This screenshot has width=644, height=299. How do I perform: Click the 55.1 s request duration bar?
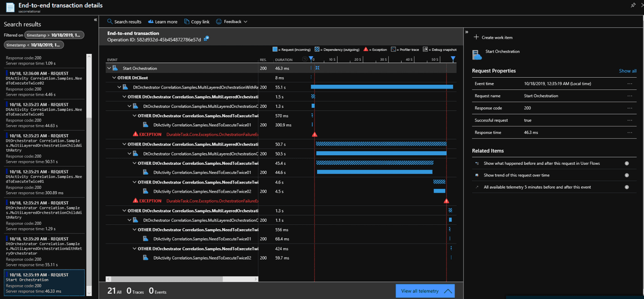click(382, 87)
